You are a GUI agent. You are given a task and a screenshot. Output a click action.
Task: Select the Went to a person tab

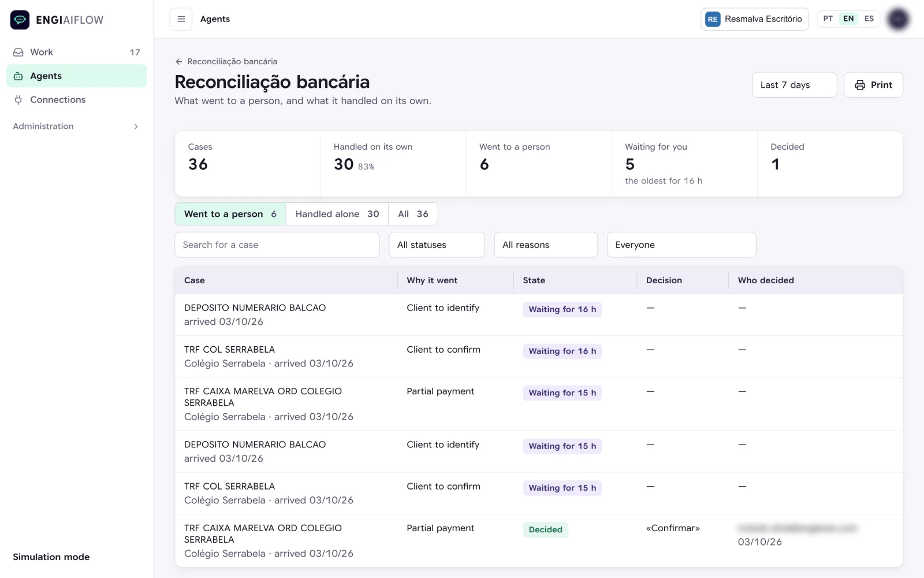coord(230,214)
